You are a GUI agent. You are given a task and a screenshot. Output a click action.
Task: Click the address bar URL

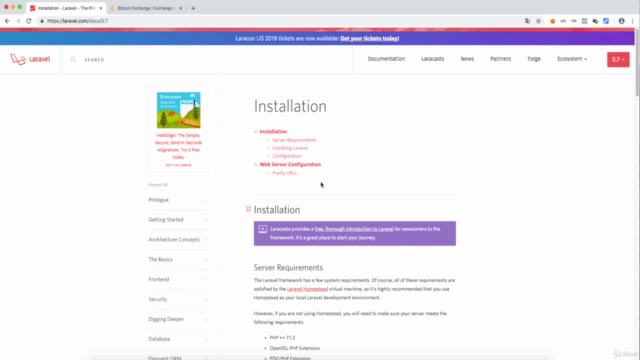78,21
